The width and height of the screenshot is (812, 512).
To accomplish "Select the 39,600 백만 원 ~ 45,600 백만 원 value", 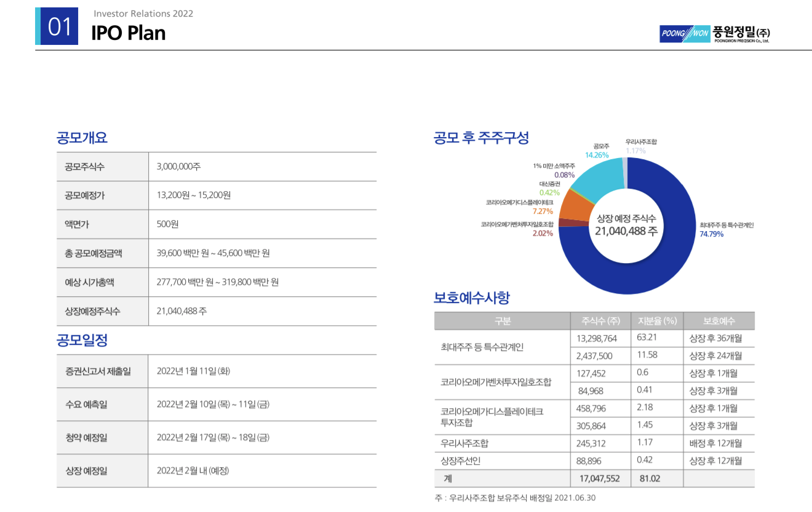I will click(213, 253).
